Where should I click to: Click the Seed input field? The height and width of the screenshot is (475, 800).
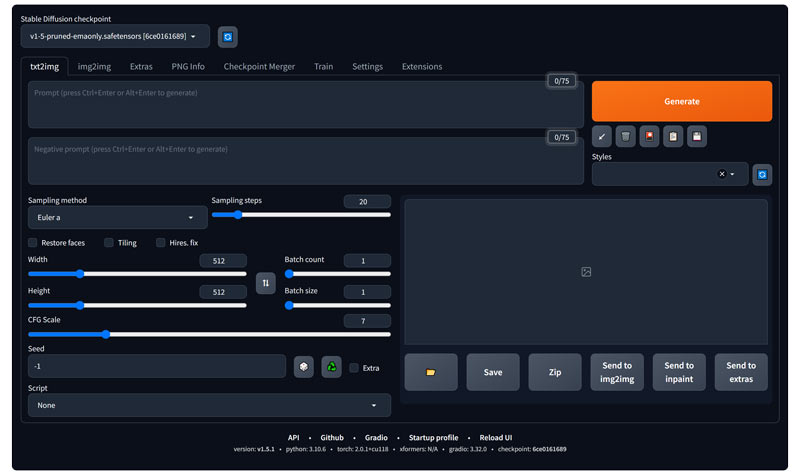point(157,366)
